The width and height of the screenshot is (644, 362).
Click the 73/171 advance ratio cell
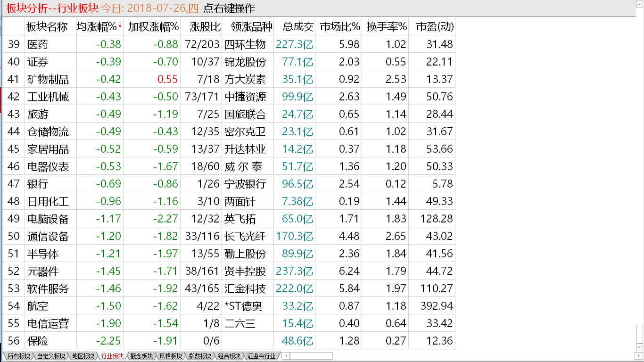[x=202, y=97]
